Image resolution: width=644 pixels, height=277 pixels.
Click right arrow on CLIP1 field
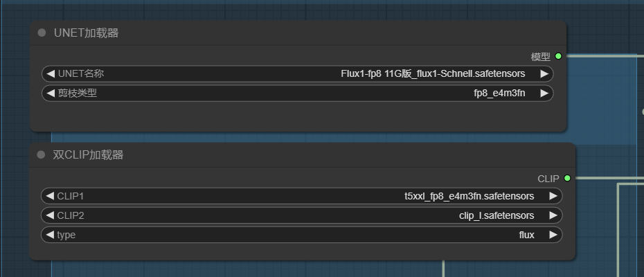(x=553, y=196)
